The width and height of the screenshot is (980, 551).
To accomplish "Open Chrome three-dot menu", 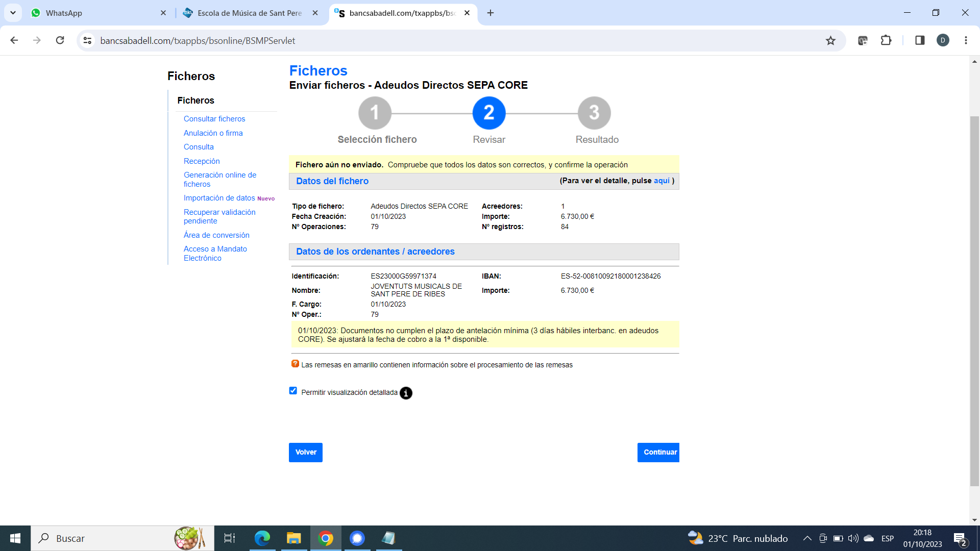I will pos(966,40).
